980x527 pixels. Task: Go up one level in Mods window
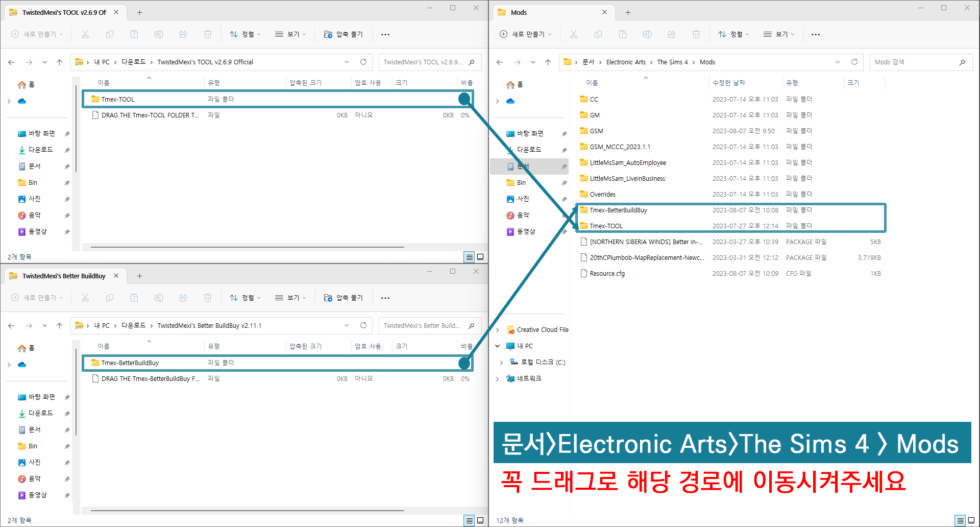pos(548,62)
